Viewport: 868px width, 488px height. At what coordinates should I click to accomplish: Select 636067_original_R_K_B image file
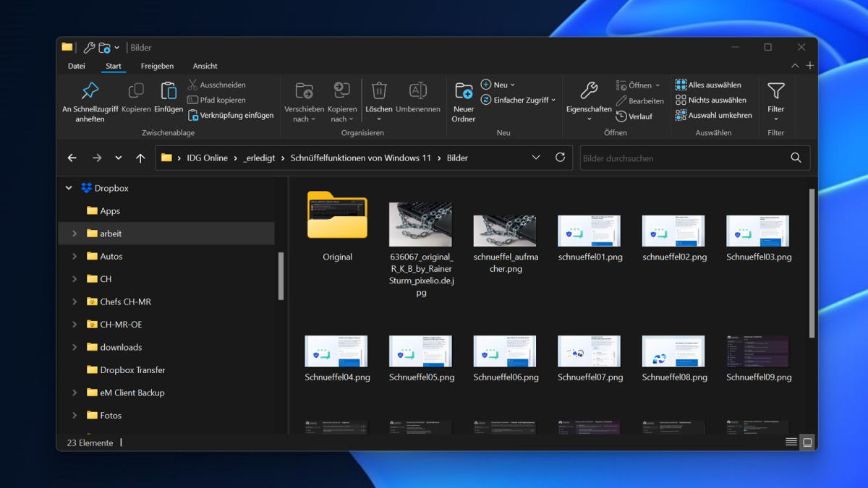421,249
